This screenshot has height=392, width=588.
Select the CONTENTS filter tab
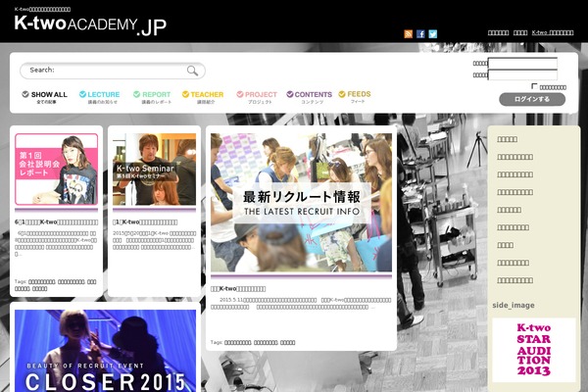coord(309,97)
